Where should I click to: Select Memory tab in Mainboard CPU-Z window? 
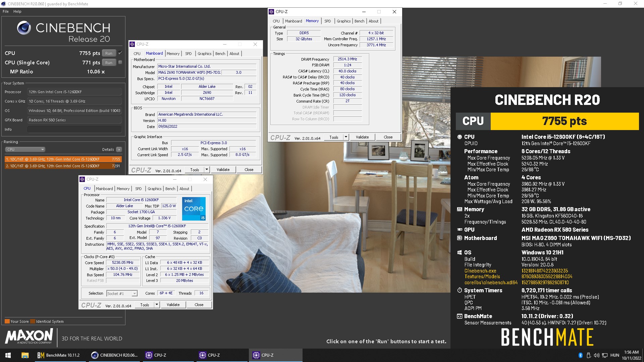pyautogui.click(x=173, y=54)
